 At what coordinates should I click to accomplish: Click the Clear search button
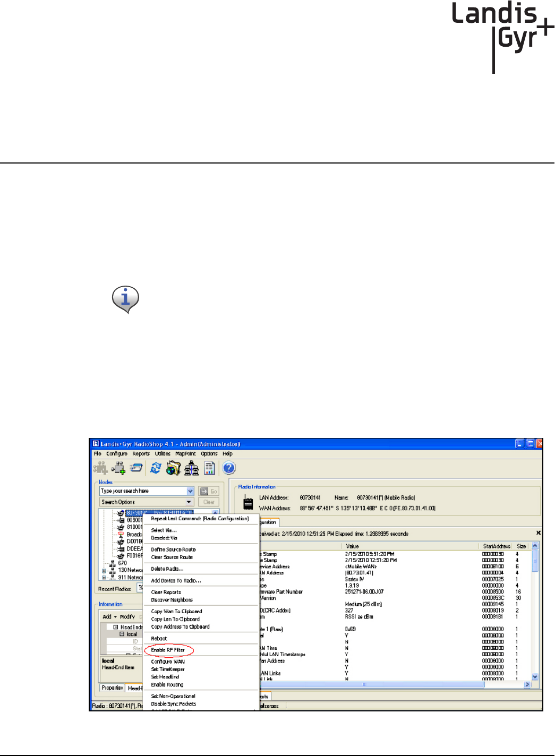[209, 502]
